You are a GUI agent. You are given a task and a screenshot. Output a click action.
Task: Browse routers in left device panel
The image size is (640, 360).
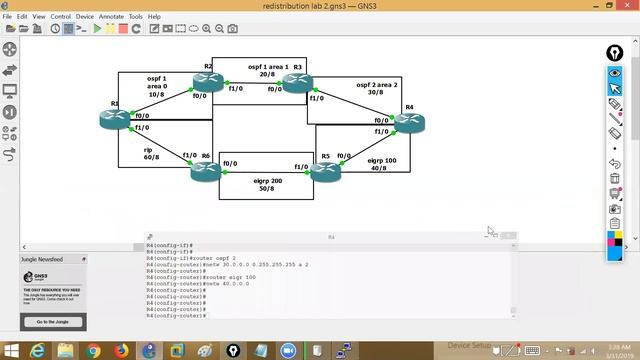(x=10, y=49)
